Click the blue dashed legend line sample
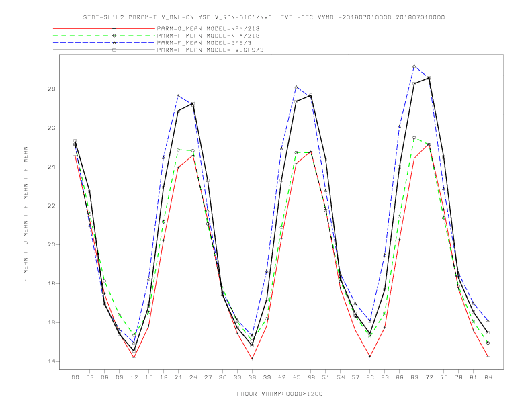 [104, 43]
